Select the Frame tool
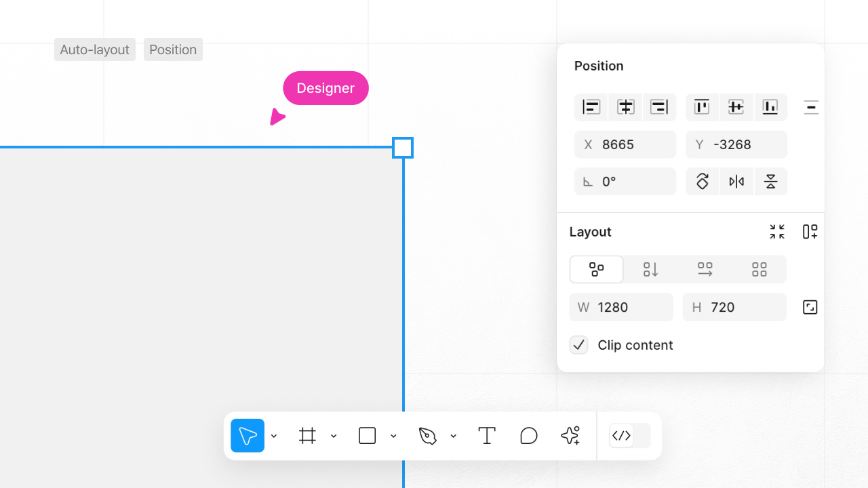868x488 pixels. tap(308, 436)
